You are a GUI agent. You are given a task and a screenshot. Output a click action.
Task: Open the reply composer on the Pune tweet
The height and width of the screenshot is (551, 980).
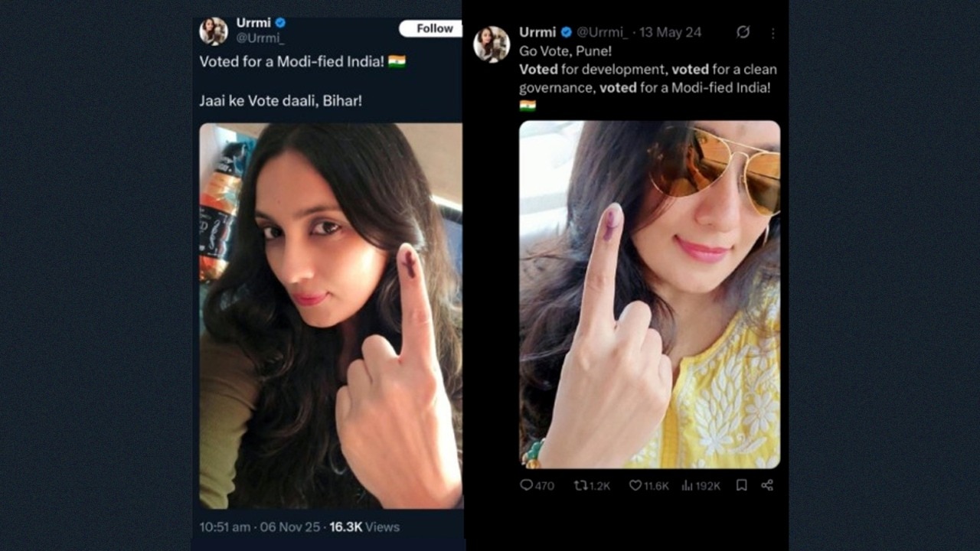point(528,485)
